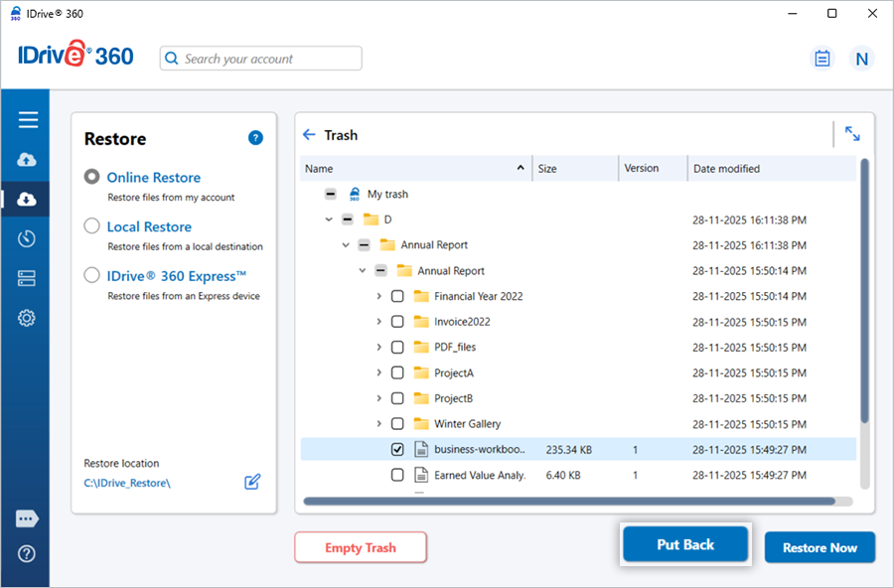This screenshot has height=588, width=894.
Task: Edit restore location with pencil icon
Action: tap(252, 482)
